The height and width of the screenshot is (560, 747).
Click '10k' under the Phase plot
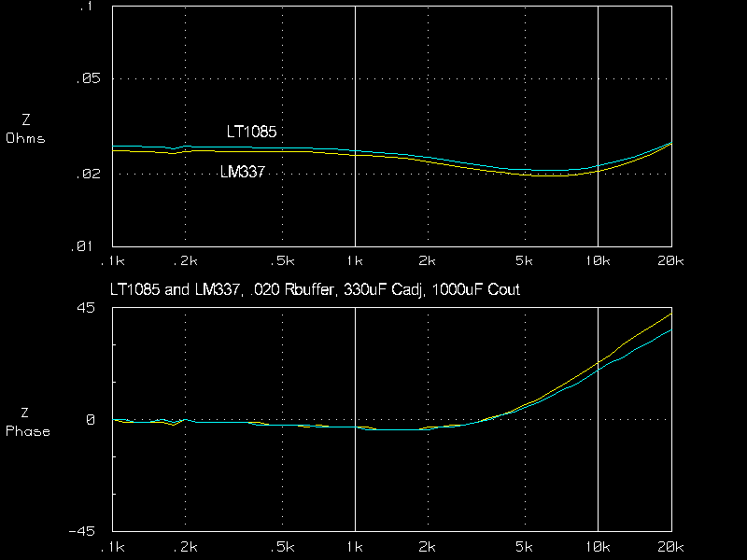point(598,547)
